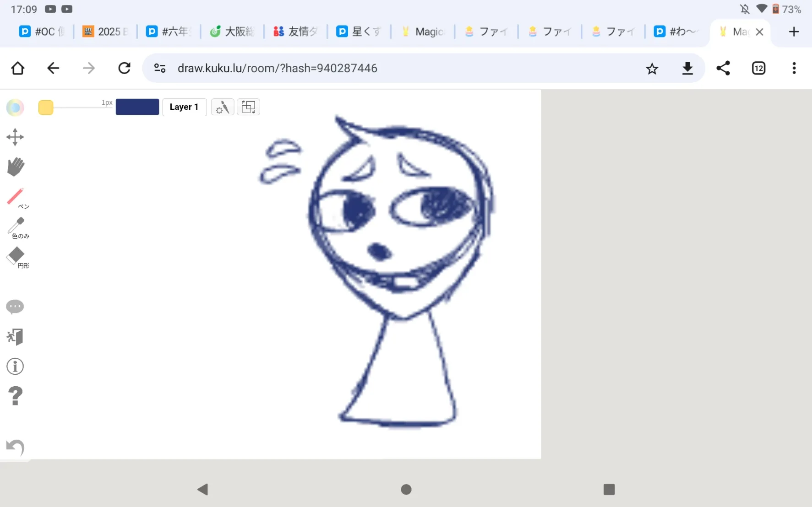Click the draw.kuku.lu address bar URL

278,68
